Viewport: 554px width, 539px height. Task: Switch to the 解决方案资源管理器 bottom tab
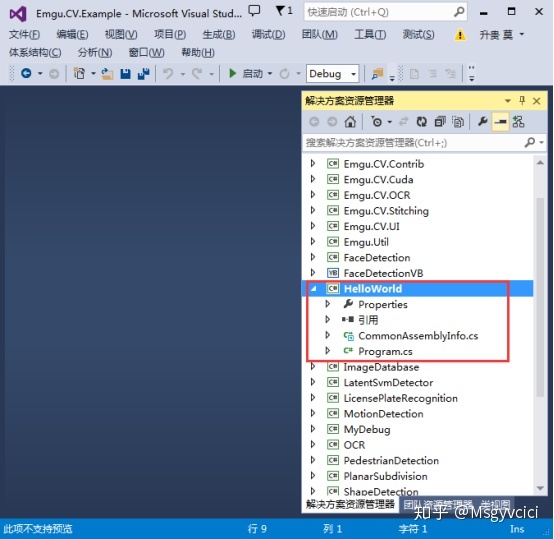point(350,504)
